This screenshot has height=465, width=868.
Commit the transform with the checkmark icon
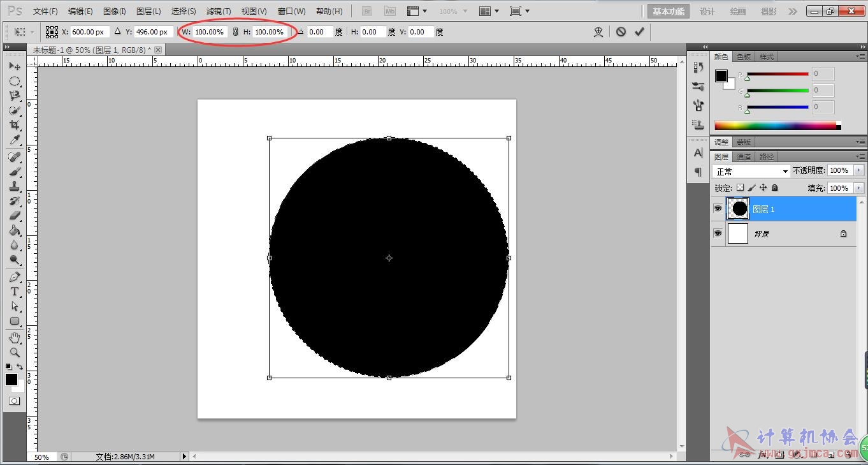(x=639, y=31)
